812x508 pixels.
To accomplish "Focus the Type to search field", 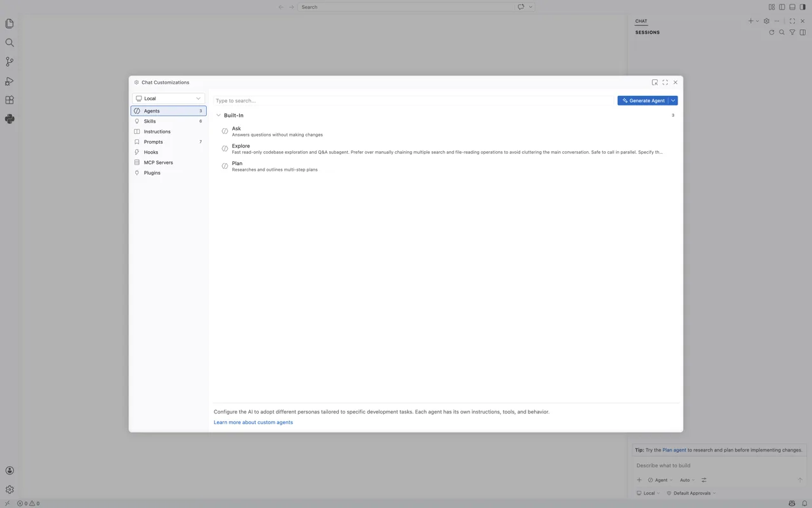I will tap(414, 100).
